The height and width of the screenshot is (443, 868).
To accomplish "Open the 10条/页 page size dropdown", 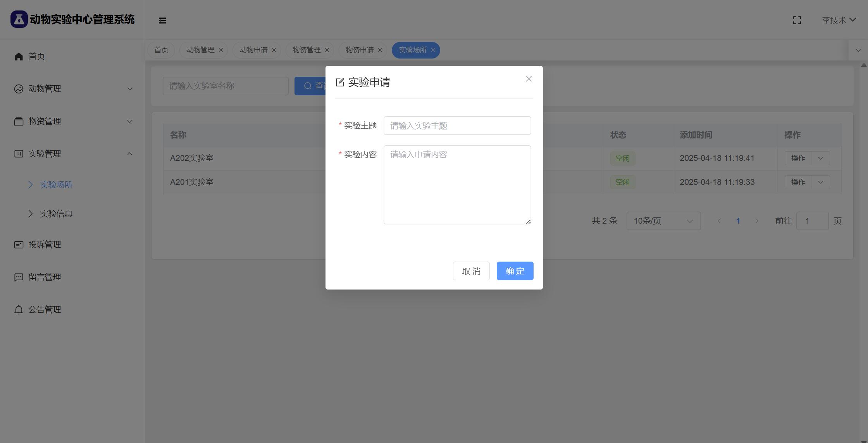I will point(663,221).
